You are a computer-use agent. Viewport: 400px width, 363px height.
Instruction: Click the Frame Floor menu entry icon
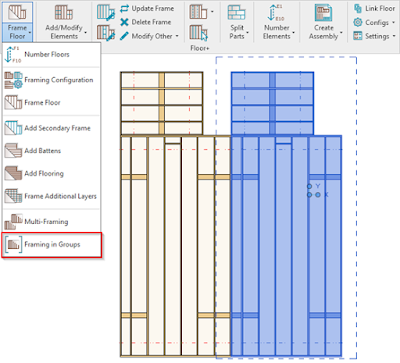coord(13,102)
